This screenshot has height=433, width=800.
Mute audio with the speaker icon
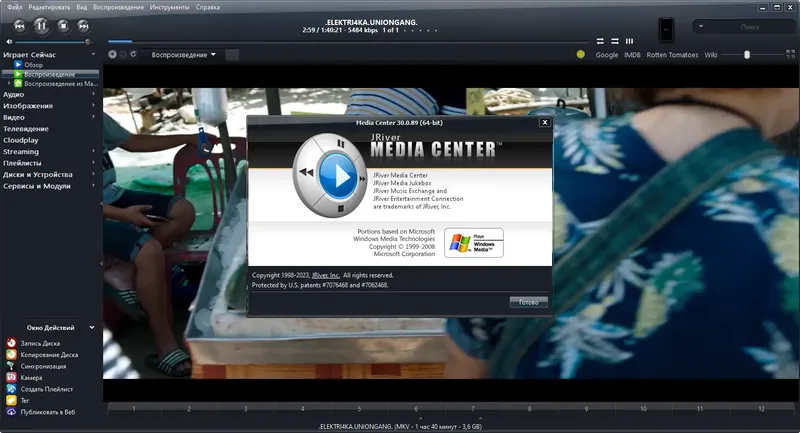pyautogui.click(x=9, y=42)
